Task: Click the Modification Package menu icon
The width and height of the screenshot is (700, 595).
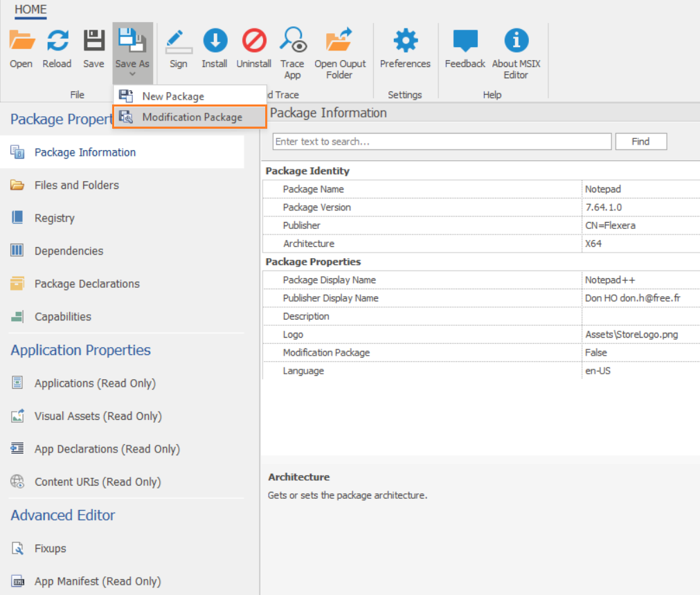Action: point(126,117)
